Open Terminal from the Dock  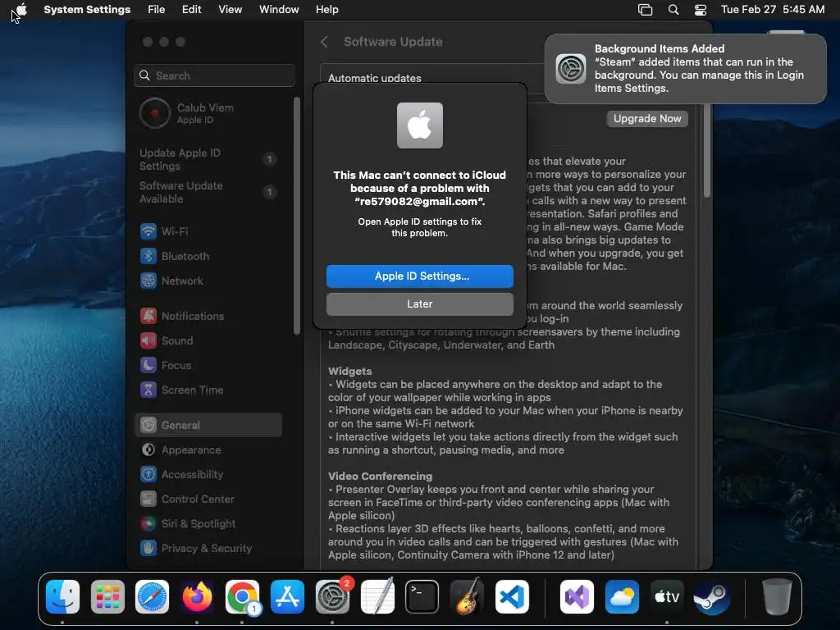coord(422,597)
